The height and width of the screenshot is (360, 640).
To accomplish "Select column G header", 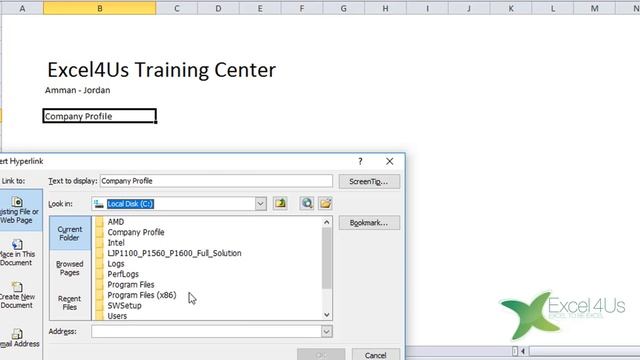I will point(344,8).
